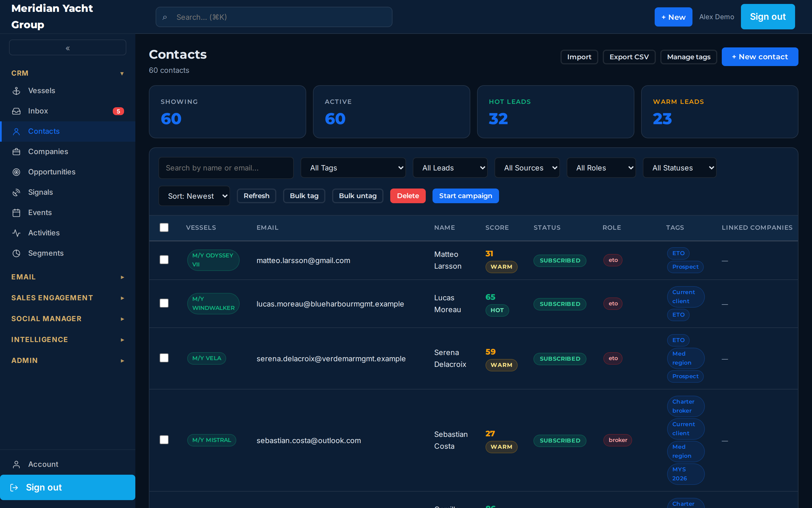Click the Bulk untag button
812x508 pixels.
357,196
